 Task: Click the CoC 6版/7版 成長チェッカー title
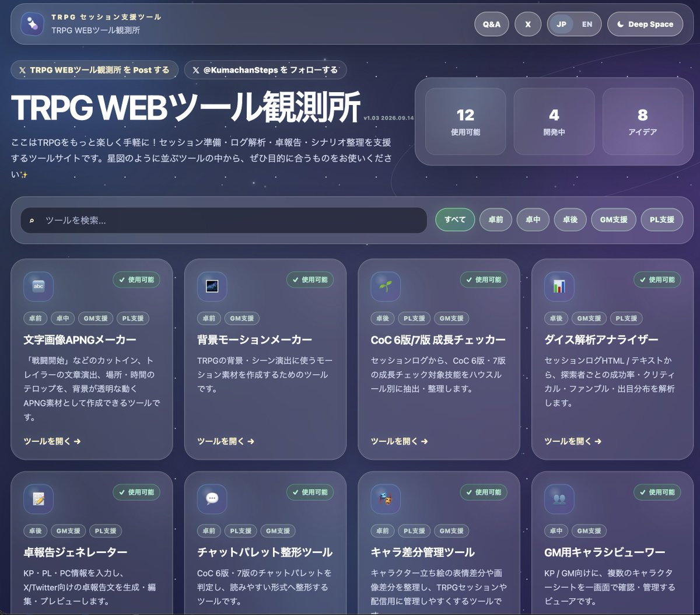click(438, 340)
